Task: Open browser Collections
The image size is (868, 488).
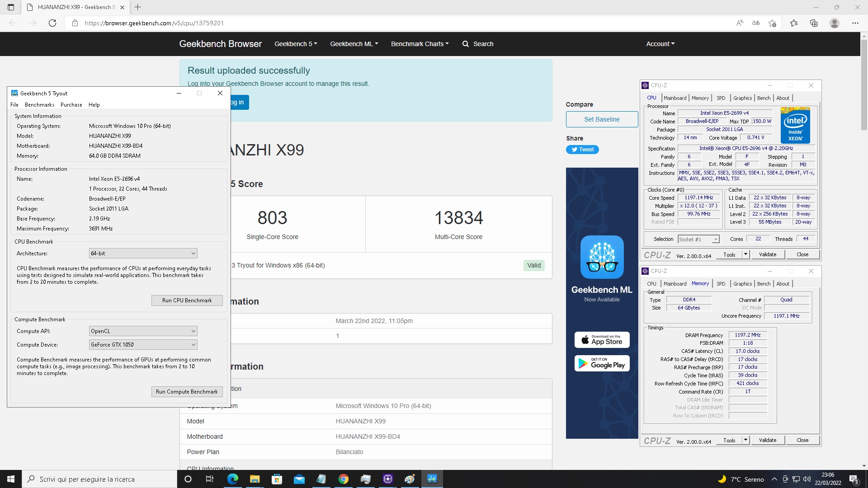Action: [814, 23]
